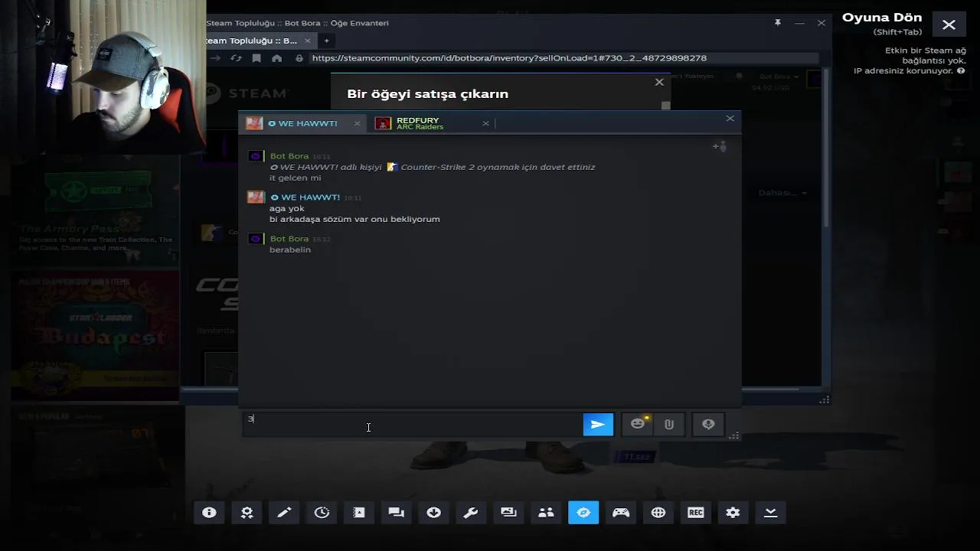Open overlay settings gear icon
The image size is (980, 551).
[733, 513]
